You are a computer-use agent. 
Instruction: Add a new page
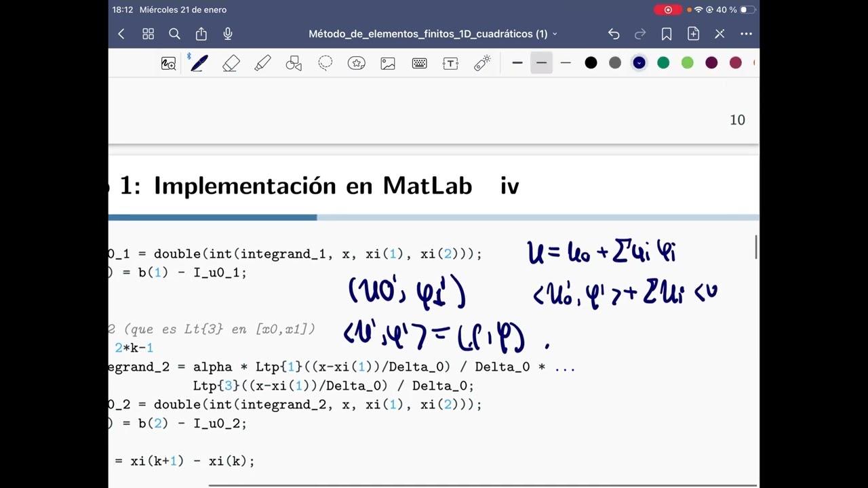pos(693,34)
